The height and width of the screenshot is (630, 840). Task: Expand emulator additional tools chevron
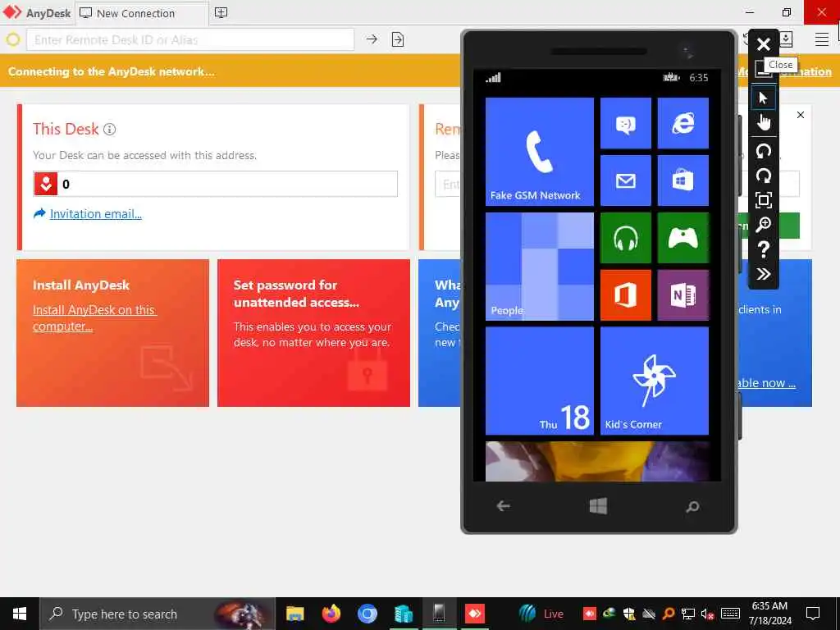coord(764,274)
